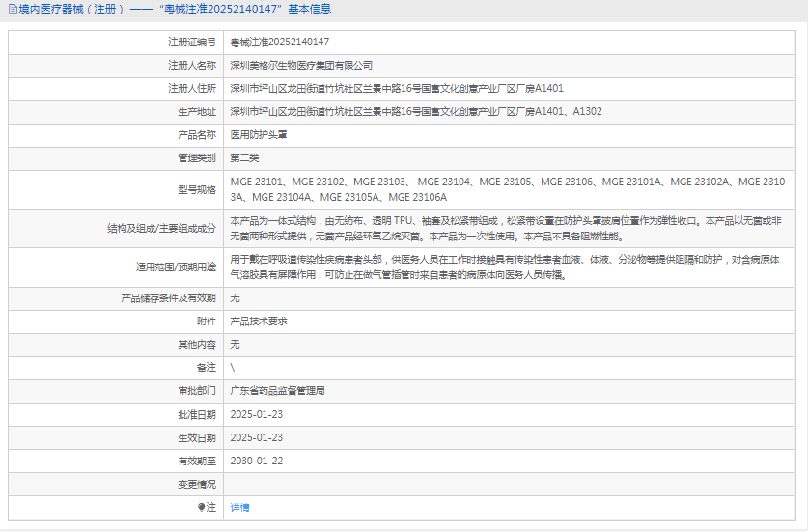
Task: Click the expiry date 2030-01-22
Action: (257, 461)
